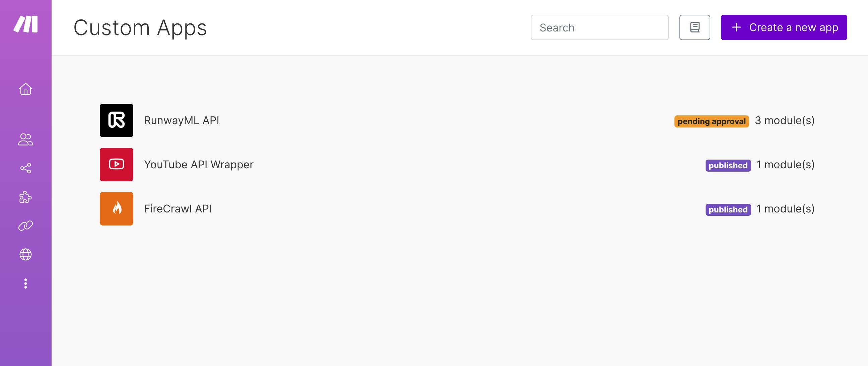Focus the Search input field

pos(599,27)
